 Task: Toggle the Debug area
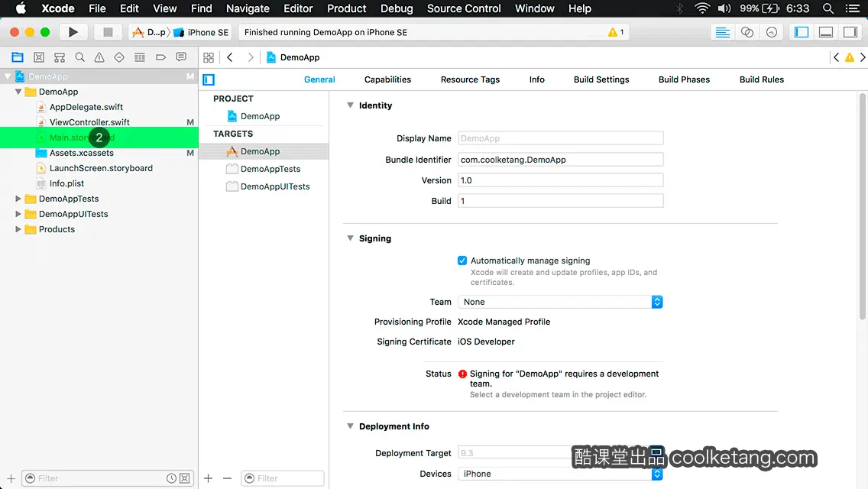(x=826, y=32)
